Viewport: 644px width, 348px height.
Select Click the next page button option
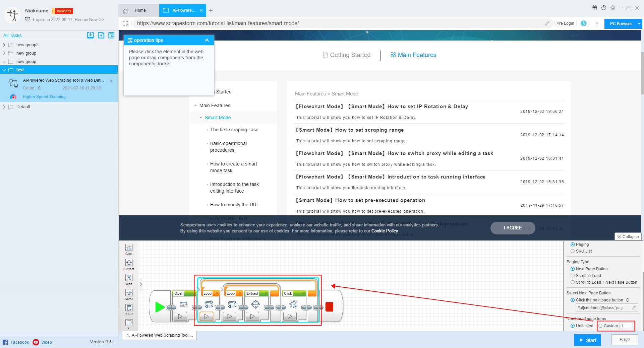(x=573, y=300)
